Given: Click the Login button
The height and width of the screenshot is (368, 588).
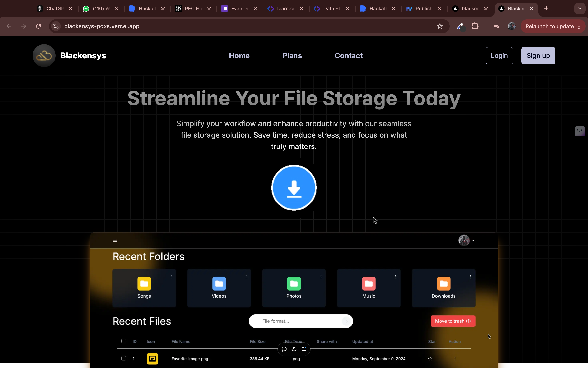Looking at the screenshot, I should [499, 56].
